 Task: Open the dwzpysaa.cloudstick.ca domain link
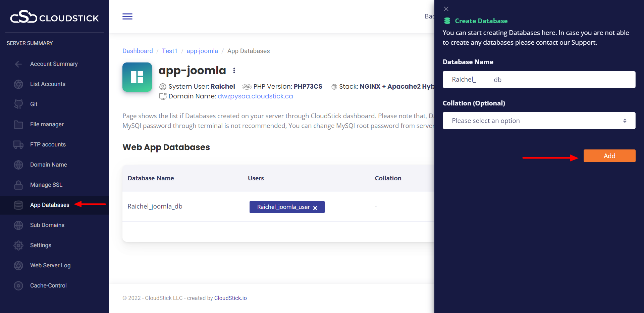tap(255, 96)
